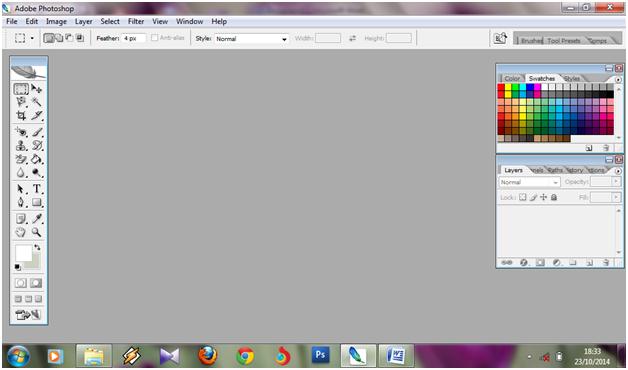Select the Notes tool
628x370 pixels.
21,219
